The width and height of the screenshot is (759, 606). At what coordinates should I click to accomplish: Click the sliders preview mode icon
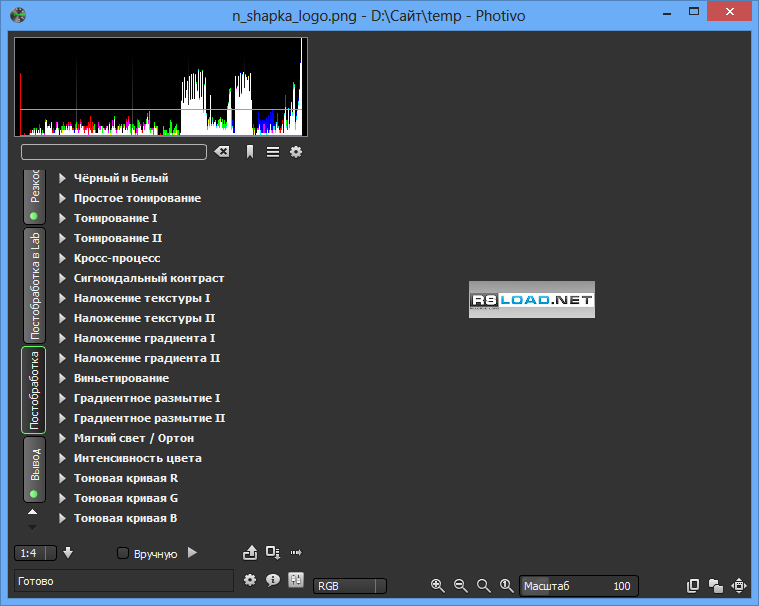296,580
